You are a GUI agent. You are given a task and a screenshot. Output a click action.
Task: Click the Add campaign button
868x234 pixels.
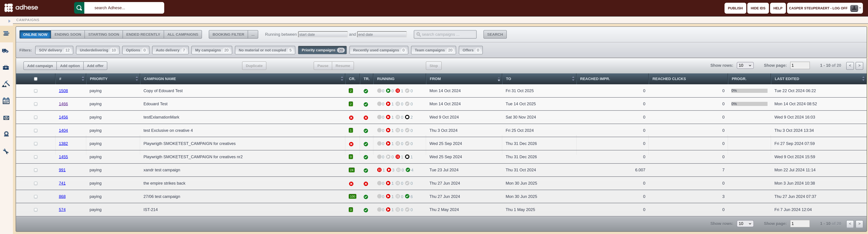pos(40,66)
